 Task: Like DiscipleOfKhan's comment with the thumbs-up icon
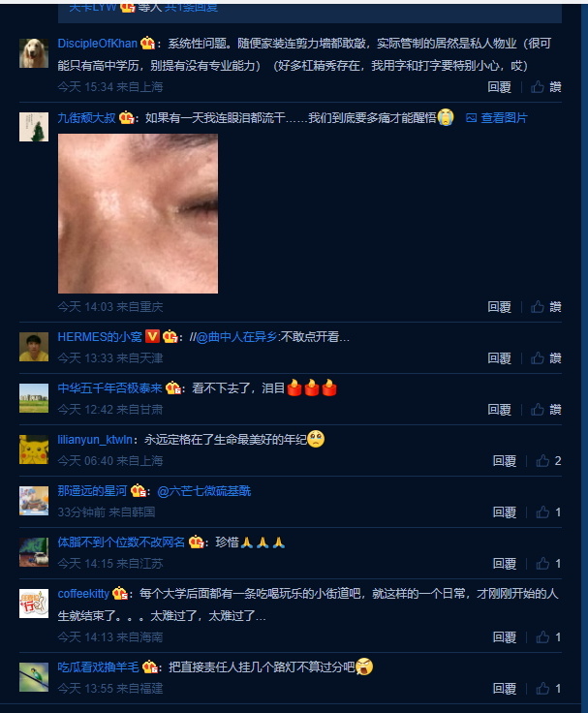pyautogui.click(x=537, y=87)
